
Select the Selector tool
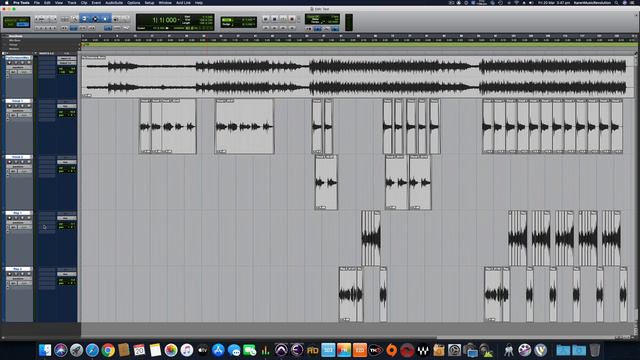tap(94, 19)
